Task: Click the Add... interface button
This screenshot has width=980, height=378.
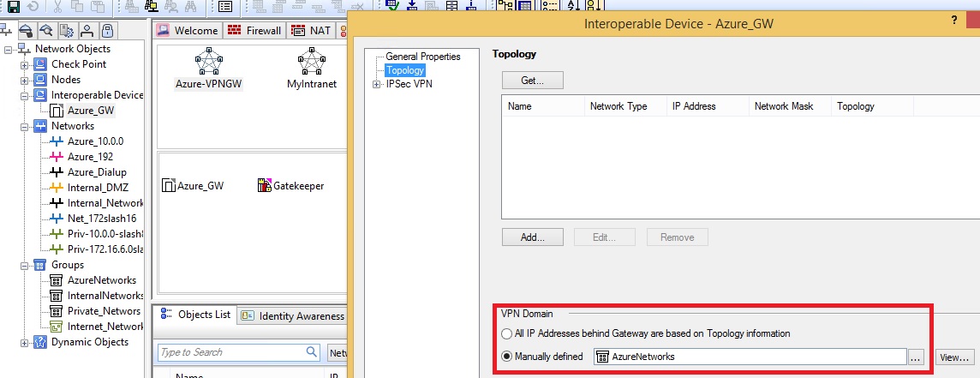Action: click(533, 237)
